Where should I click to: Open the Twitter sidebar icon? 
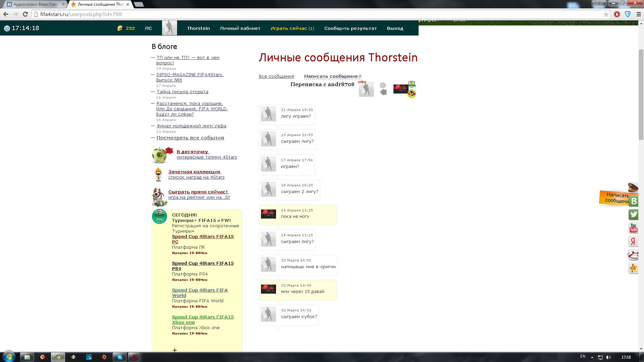pos(633,215)
